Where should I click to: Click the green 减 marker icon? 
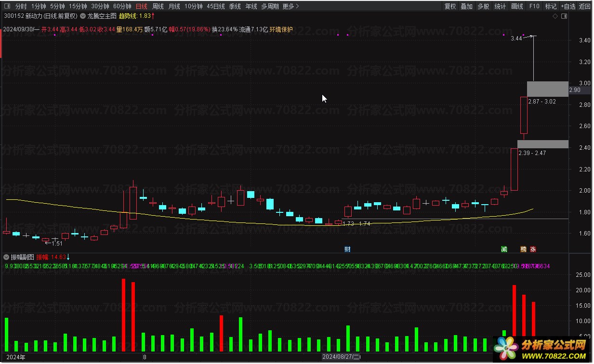[504, 249]
